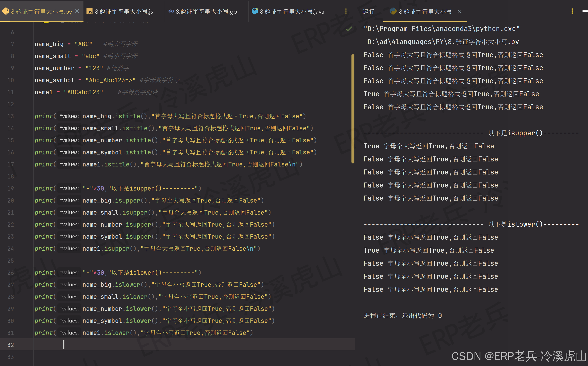Close the run tab 8.验证字符串大小写
588x366 pixels.
click(460, 12)
